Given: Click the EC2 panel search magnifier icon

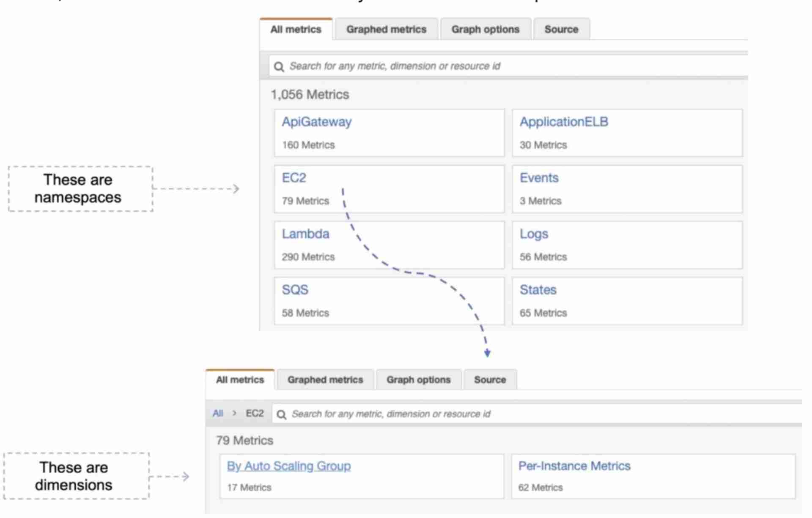Looking at the screenshot, I should (x=282, y=414).
